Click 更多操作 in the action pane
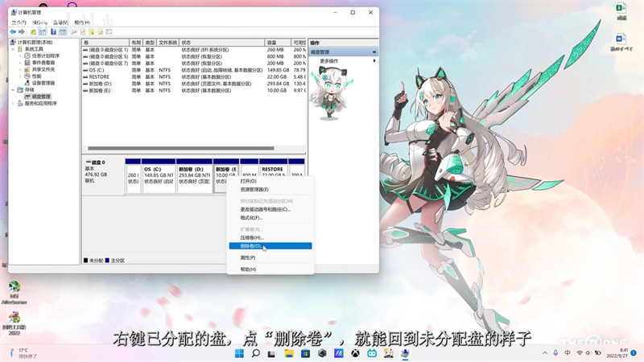 (329, 61)
